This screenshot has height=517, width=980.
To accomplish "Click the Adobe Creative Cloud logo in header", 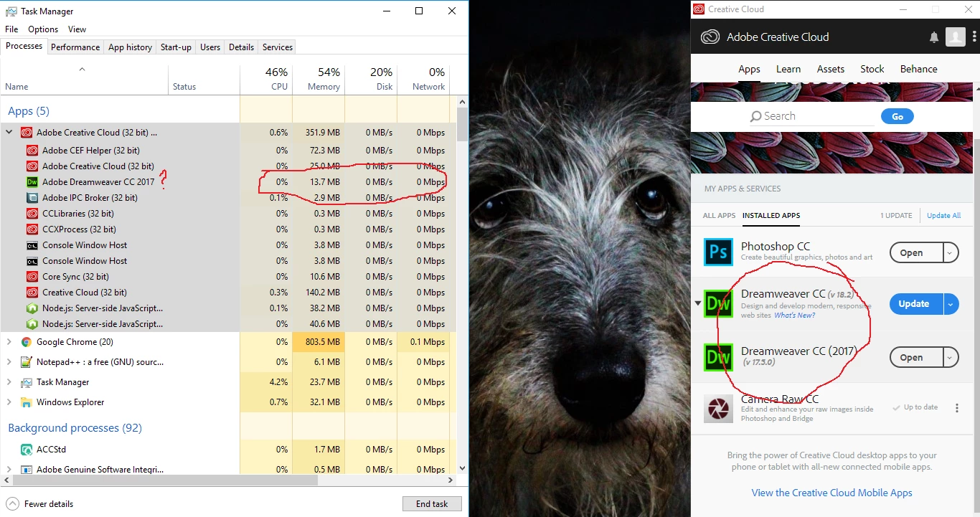I will [710, 37].
